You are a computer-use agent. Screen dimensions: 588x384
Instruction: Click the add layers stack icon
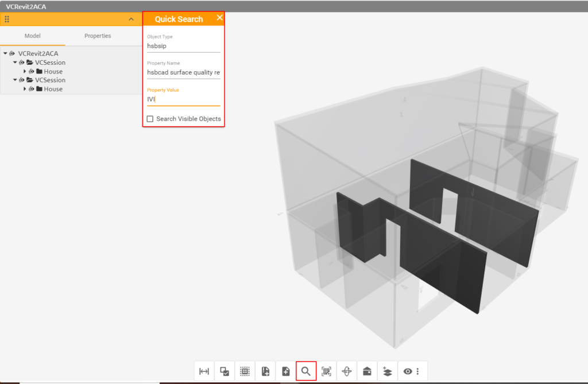[x=388, y=371]
